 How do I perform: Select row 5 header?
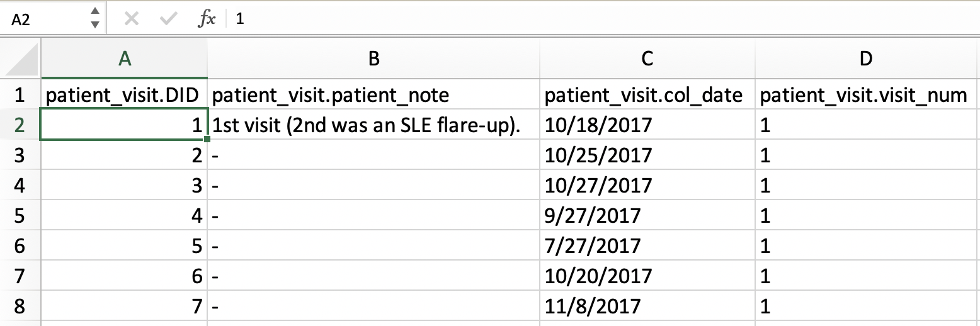[20, 215]
